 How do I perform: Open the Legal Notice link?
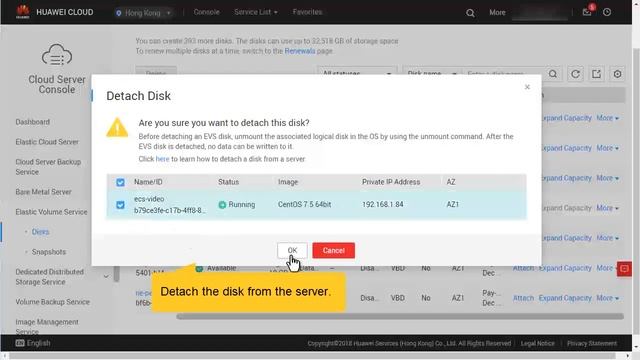pyautogui.click(x=538, y=343)
